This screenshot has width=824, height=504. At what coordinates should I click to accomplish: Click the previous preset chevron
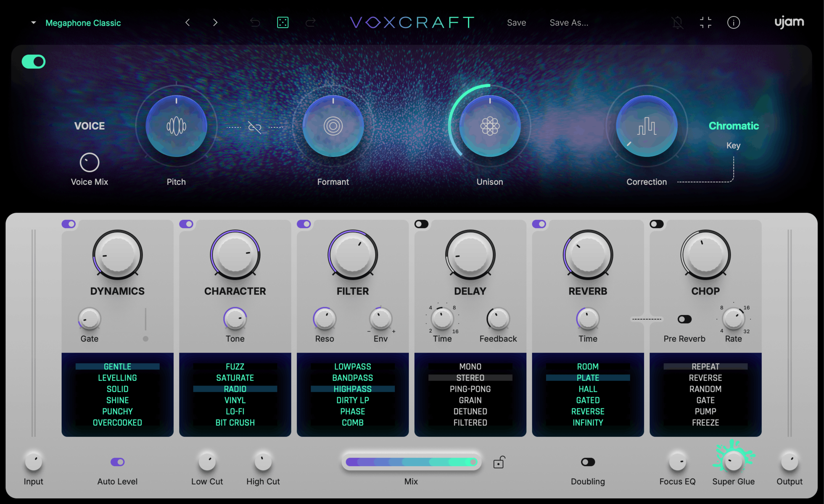[188, 22]
